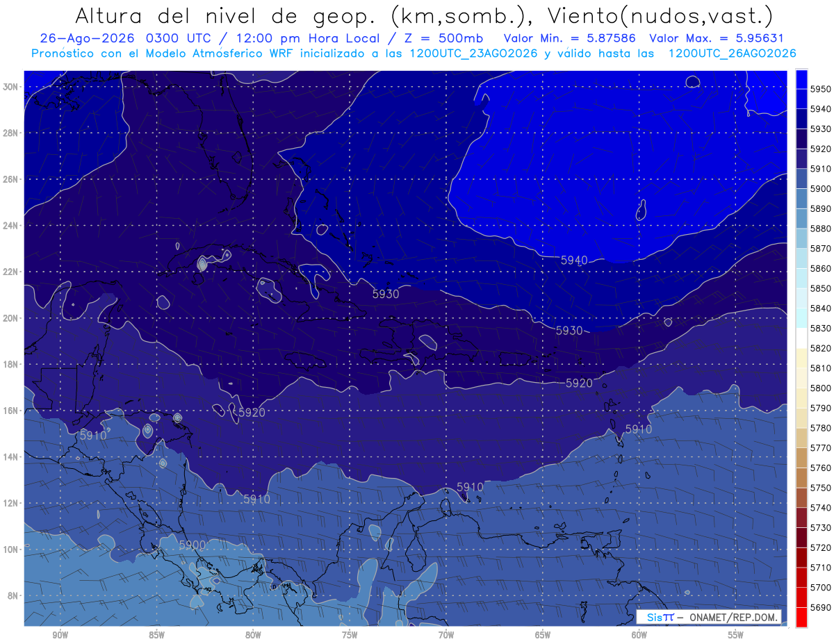
Task: Click the 5800 value on the color scale
Action: [821, 388]
